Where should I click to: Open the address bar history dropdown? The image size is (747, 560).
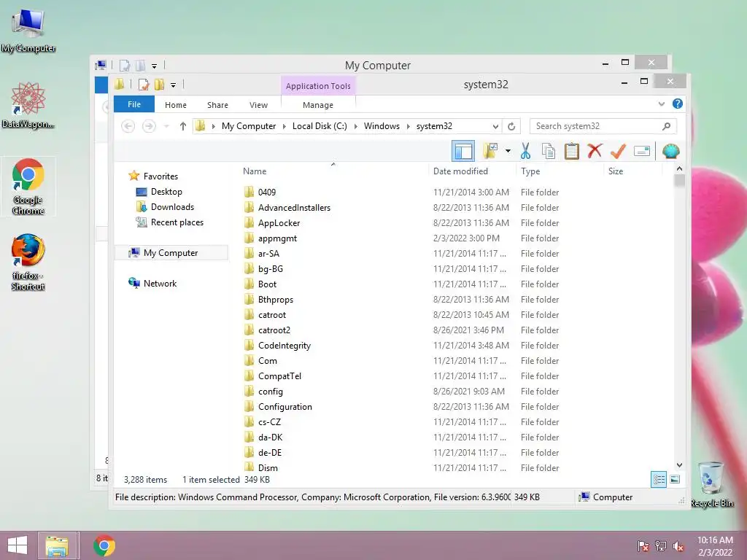coord(495,126)
